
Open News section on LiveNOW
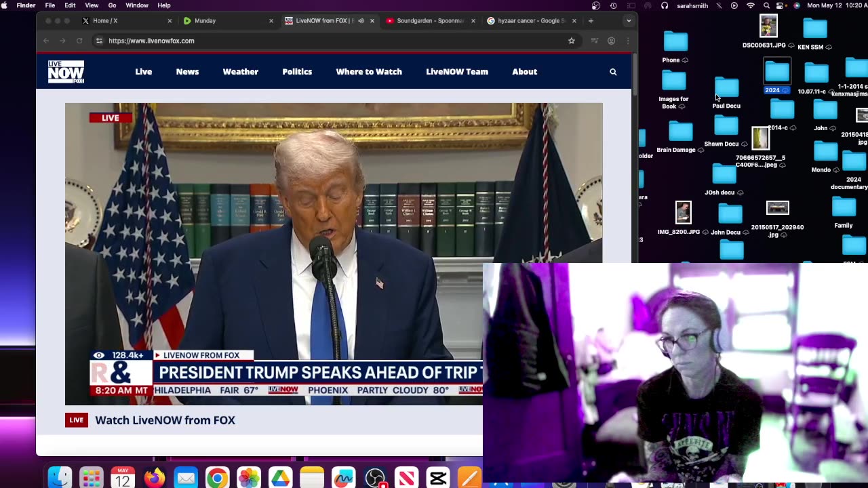click(187, 72)
